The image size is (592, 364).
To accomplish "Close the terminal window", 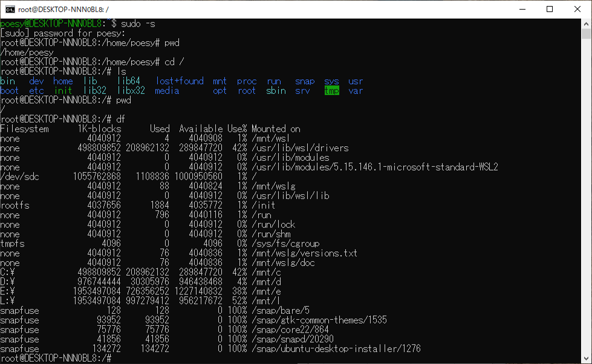I will pyautogui.click(x=577, y=9).
